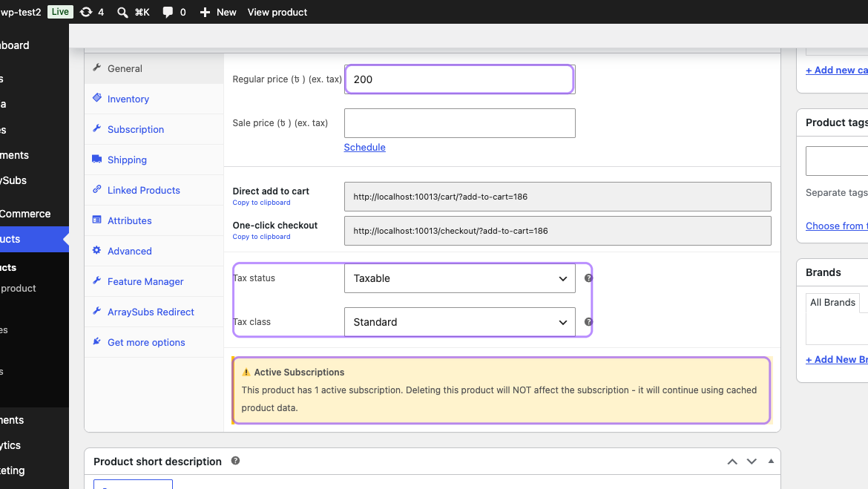The width and height of the screenshot is (868, 489).
Task: Open the Advanced tab
Action: [x=154, y=252]
